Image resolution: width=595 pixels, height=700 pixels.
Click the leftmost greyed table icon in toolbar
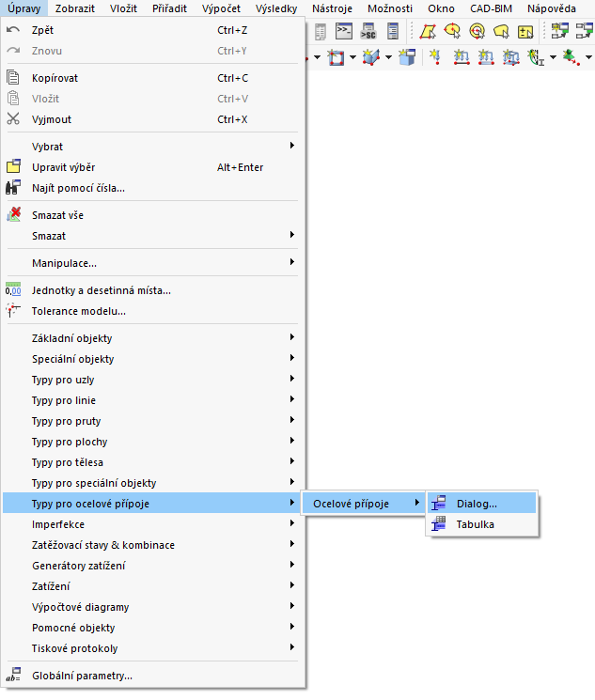[321, 32]
